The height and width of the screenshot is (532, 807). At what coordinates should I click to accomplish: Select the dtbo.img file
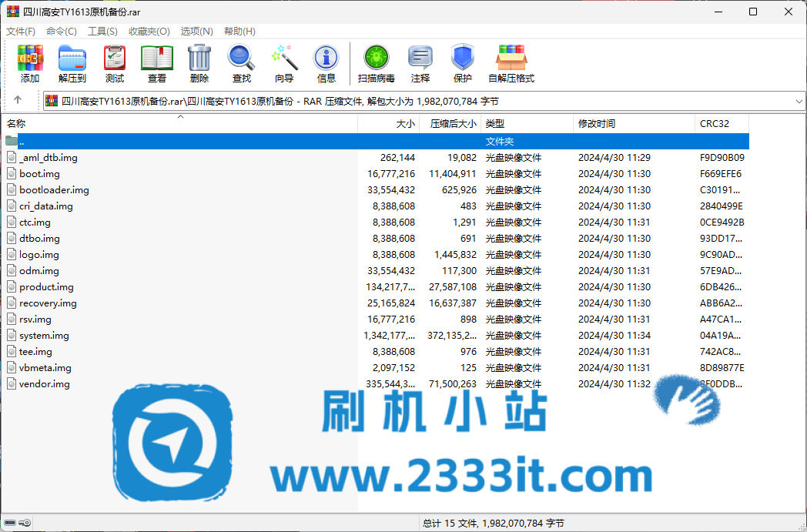39,238
